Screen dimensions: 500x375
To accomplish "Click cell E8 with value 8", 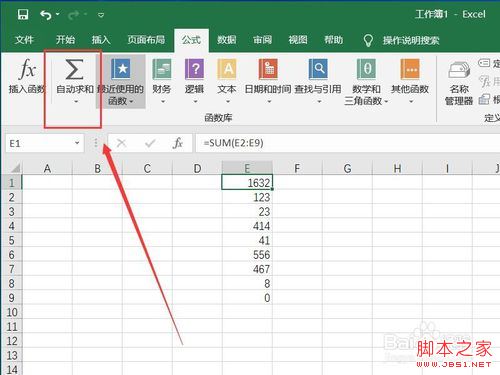I will tap(247, 283).
